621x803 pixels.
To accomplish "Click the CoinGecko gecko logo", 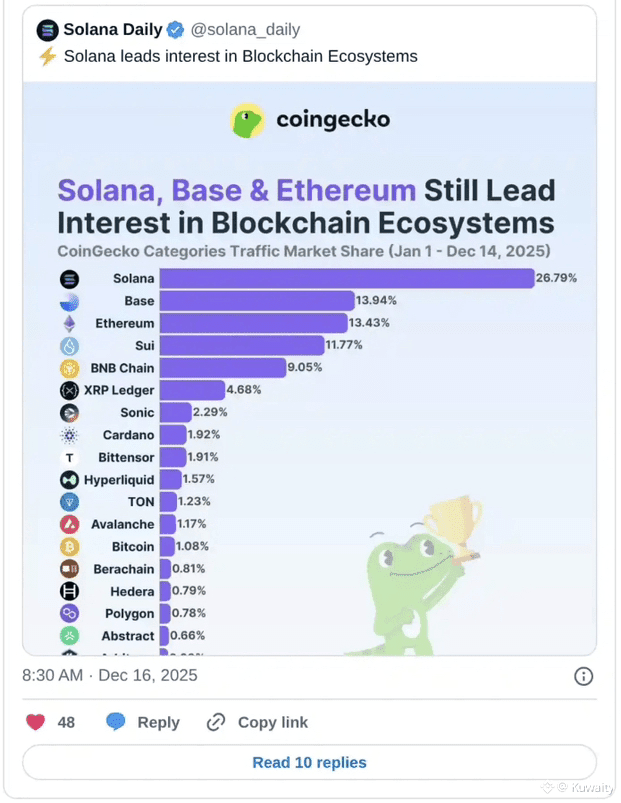I will (248, 121).
